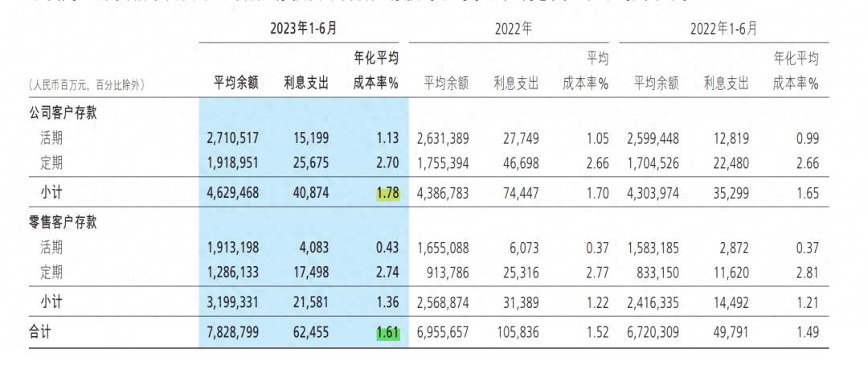Image resolution: width=868 pixels, height=365 pixels.
Task: Click the 1.49 annualized cost rate cell
Action: click(x=805, y=332)
